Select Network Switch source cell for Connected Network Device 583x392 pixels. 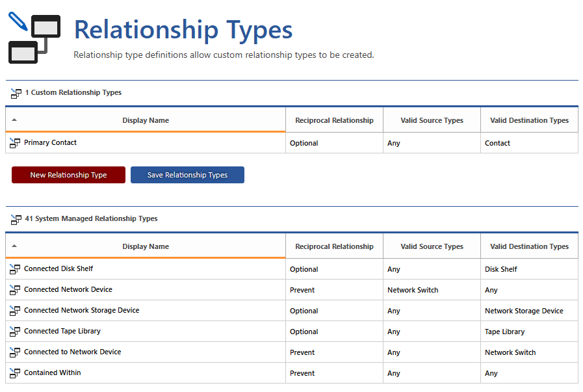tap(413, 290)
